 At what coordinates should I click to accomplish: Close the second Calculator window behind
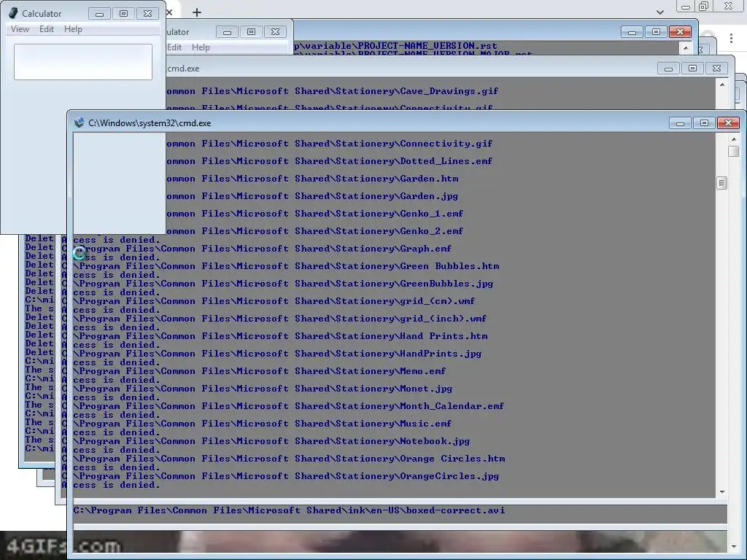coord(275,32)
